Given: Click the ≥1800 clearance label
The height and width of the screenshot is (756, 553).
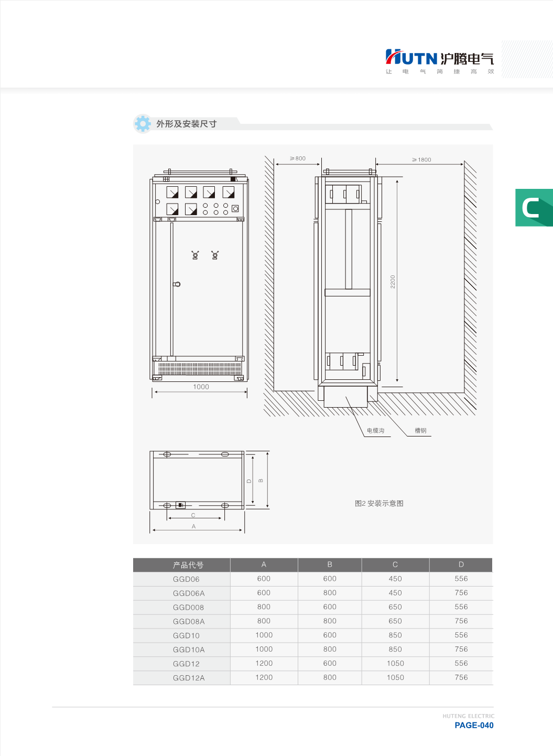Looking at the screenshot, I should tap(421, 159).
